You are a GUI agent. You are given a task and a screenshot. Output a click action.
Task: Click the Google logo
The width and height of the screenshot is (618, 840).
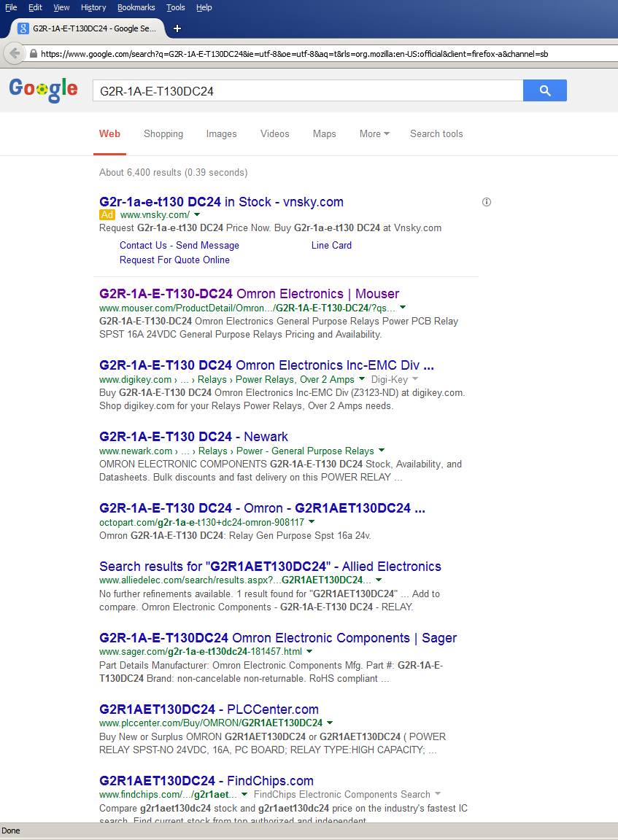coord(44,90)
